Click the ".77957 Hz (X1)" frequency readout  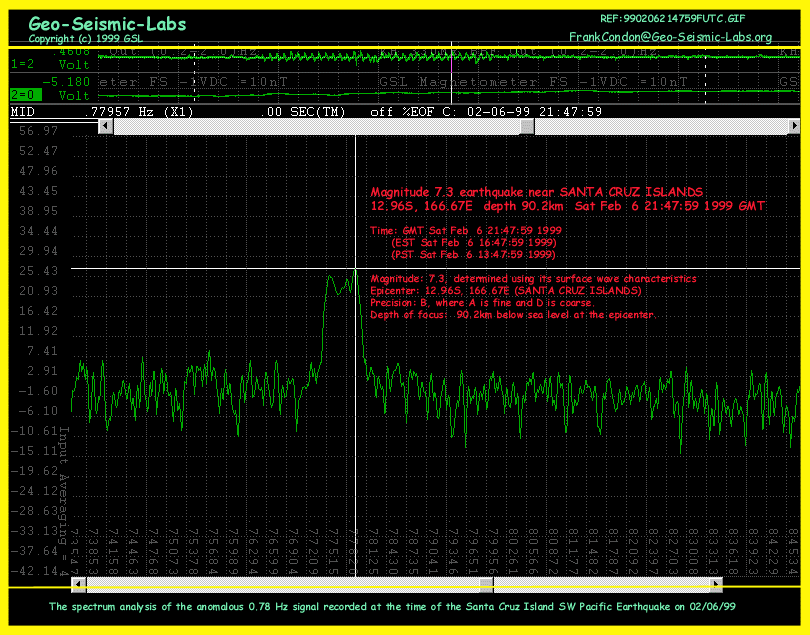(138, 112)
